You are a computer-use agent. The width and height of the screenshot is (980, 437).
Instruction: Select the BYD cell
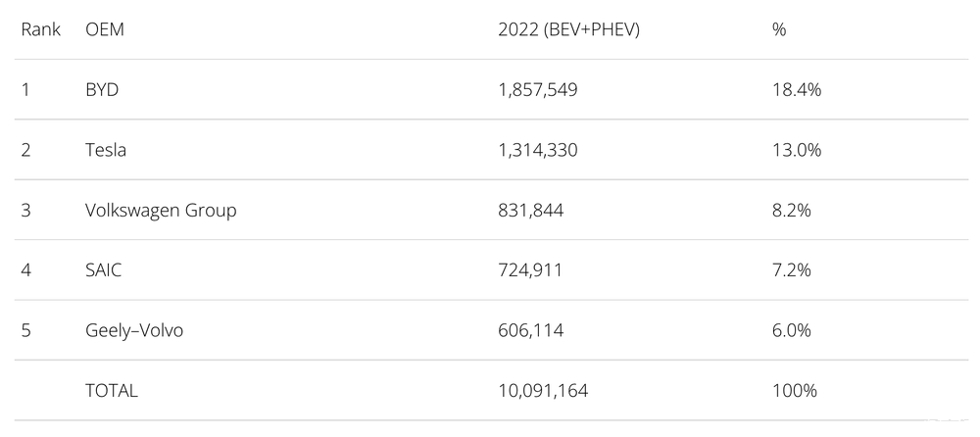102,89
